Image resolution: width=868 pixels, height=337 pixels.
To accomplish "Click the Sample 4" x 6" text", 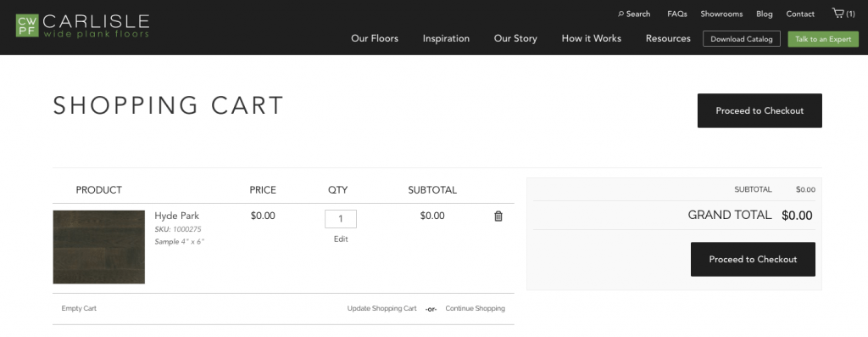I will [180, 242].
